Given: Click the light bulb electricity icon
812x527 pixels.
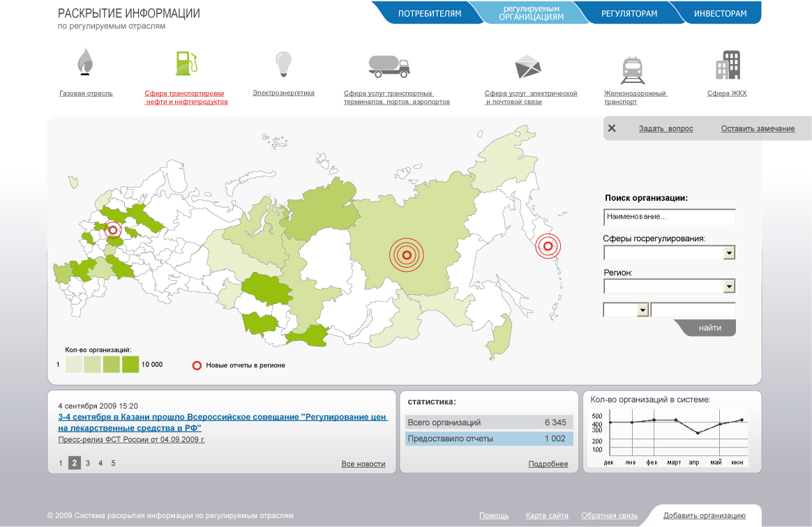Looking at the screenshot, I should [x=283, y=64].
